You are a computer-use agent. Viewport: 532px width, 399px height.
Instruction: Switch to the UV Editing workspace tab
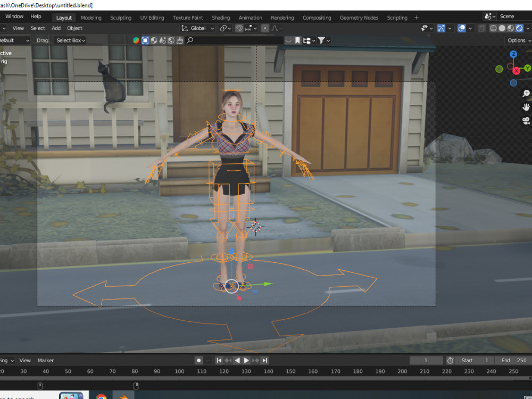coord(152,18)
